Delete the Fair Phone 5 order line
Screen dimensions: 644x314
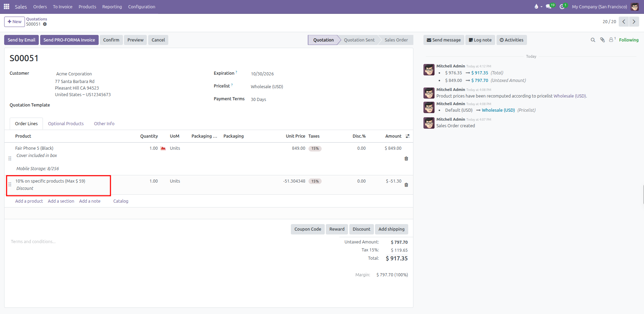406,158
